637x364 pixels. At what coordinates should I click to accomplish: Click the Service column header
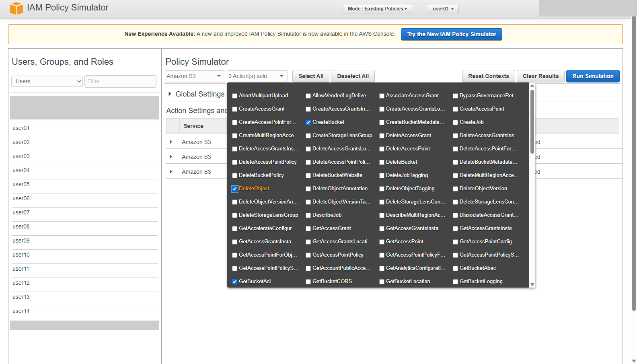[x=193, y=126]
